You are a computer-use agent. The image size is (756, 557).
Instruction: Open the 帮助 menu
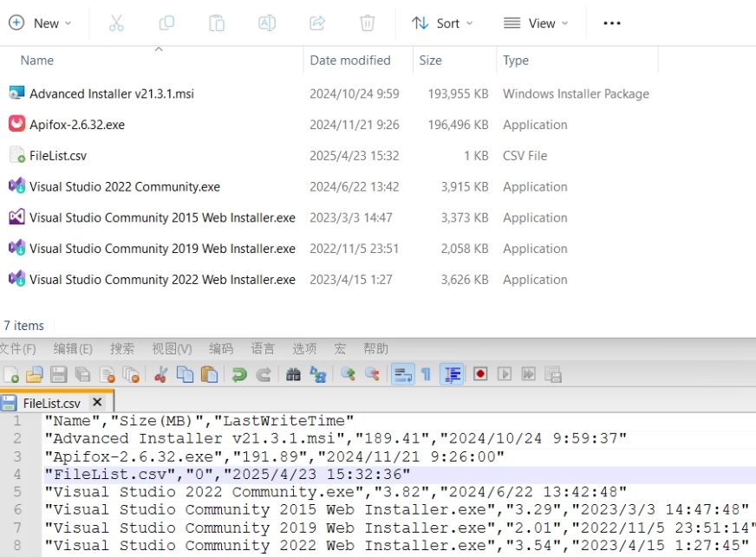(375, 348)
